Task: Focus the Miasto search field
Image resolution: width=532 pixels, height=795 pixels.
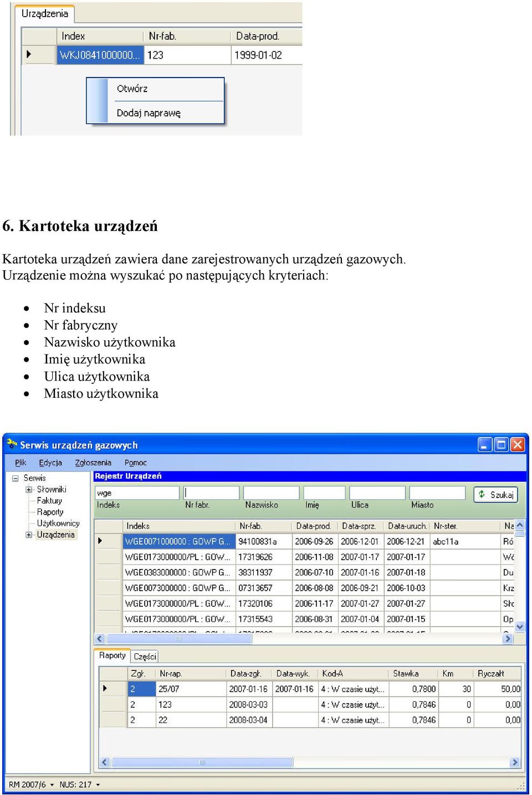Action: coord(438,493)
